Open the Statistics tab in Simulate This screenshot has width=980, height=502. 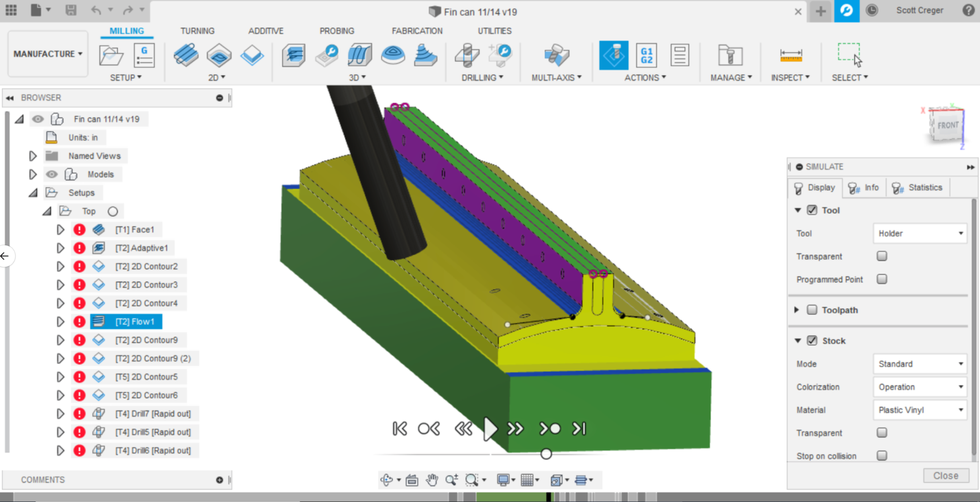918,187
